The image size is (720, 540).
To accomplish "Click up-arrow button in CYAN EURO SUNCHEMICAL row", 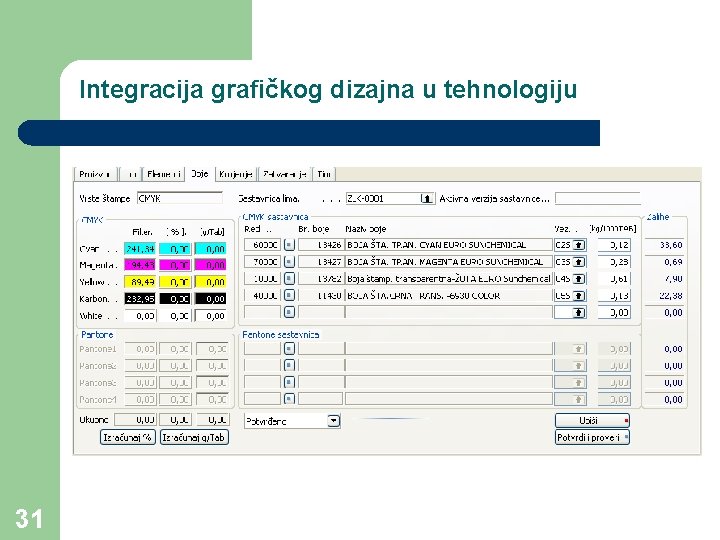I will (x=579, y=245).
